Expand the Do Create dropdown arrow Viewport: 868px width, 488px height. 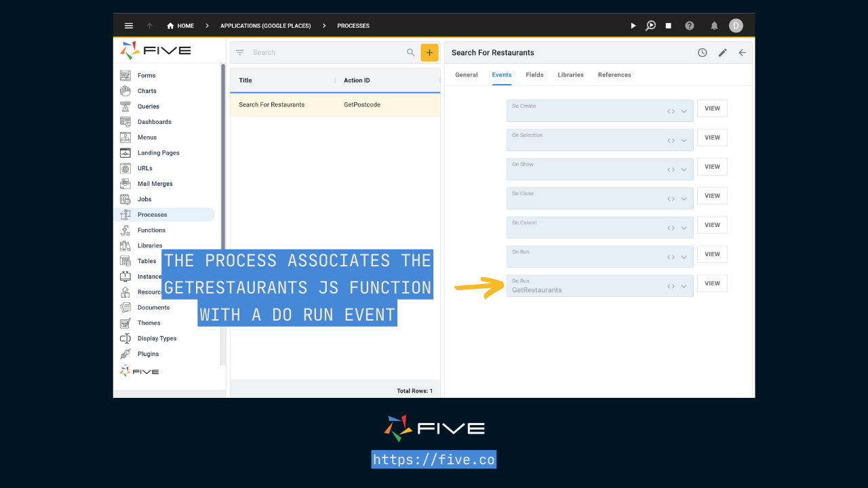(x=684, y=111)
